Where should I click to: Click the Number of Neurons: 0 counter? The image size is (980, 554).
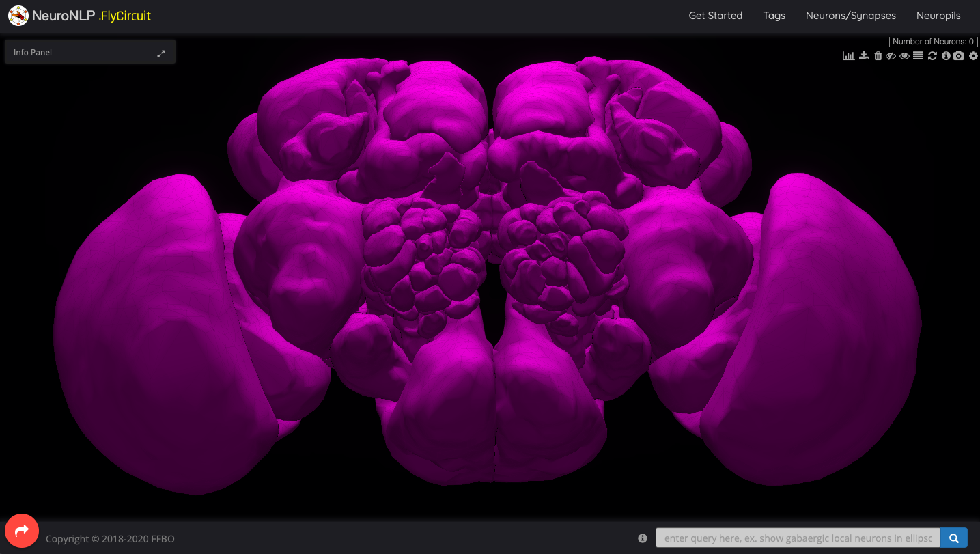(x=933, y=42)
